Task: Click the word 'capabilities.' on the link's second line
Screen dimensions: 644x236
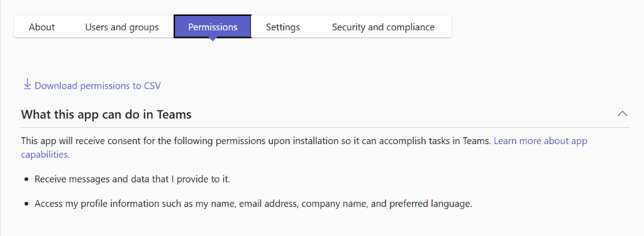Action: click(x=45, y=155)
